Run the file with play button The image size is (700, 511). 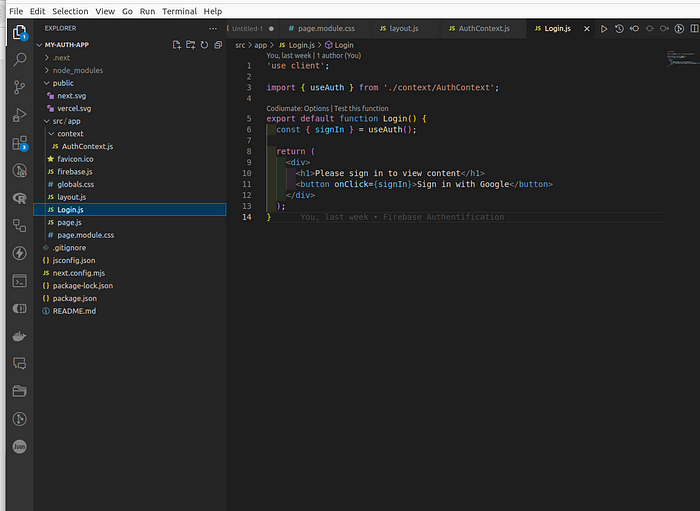pos(604,29)
